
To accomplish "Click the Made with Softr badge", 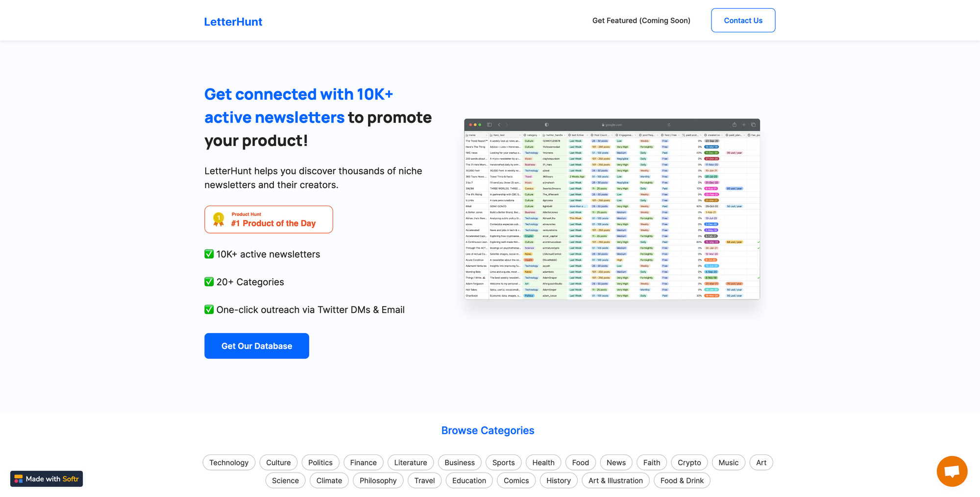I will pyautogui.click(x=47, y=479).
